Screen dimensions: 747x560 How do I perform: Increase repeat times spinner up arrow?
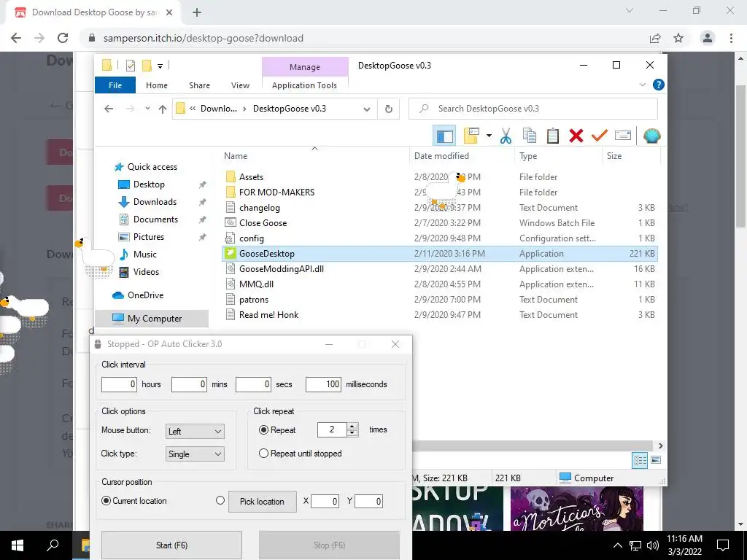352,426
